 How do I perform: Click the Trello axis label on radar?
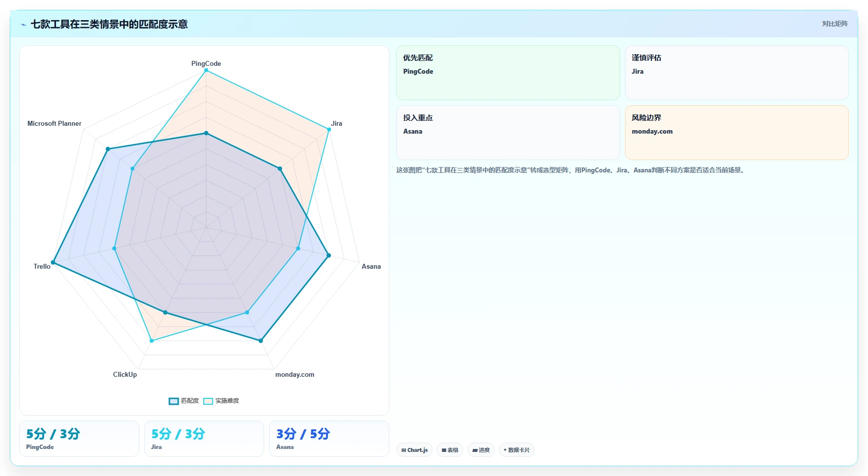click(x=42, y=266)
